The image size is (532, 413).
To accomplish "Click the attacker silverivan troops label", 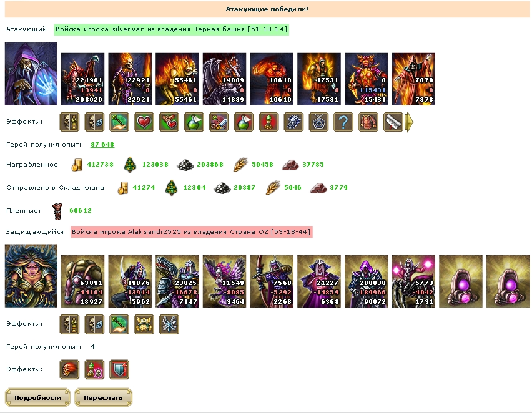I will pos(171,29).
